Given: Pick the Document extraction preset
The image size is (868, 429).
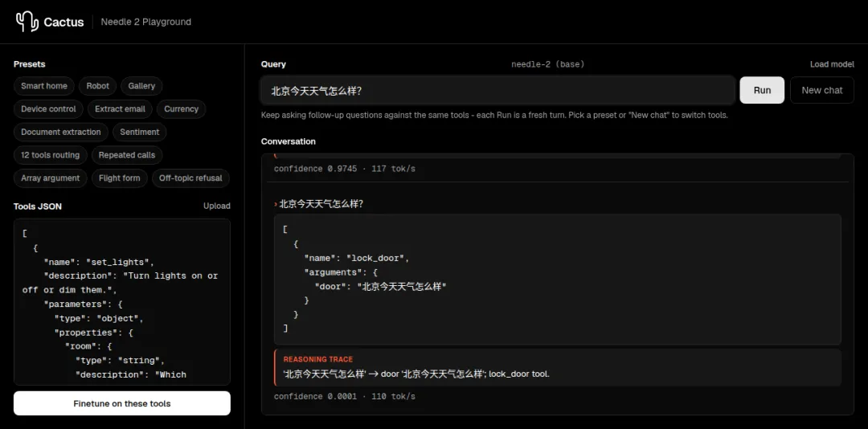Looking at the screenshot, I should tap(61, 132).
